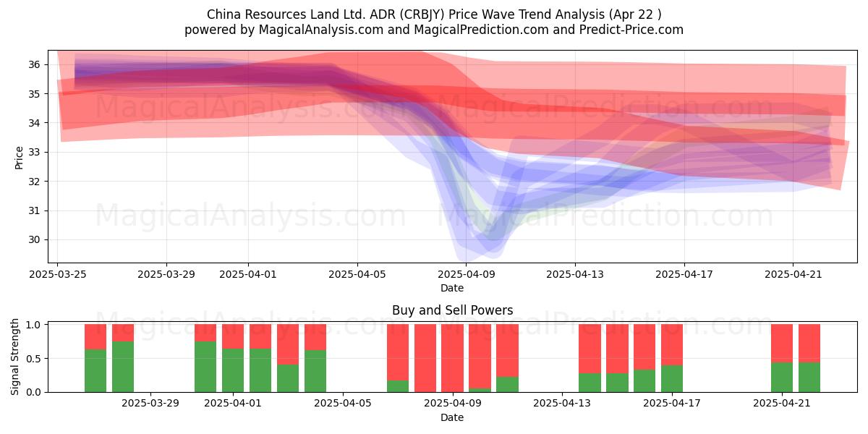Click the 'Date' label of the price chart
The height and width of the screenshot is (434, 868).
point(452,288)
